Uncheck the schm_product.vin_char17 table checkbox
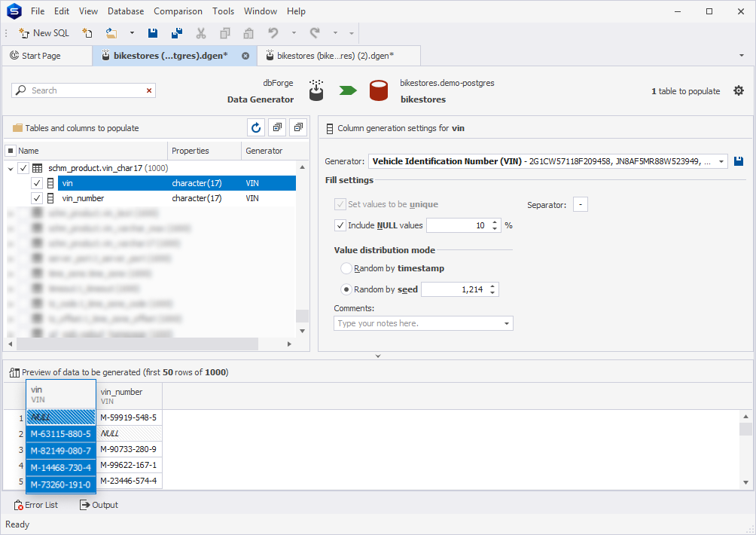756x535 pixels. click(23, 168)
